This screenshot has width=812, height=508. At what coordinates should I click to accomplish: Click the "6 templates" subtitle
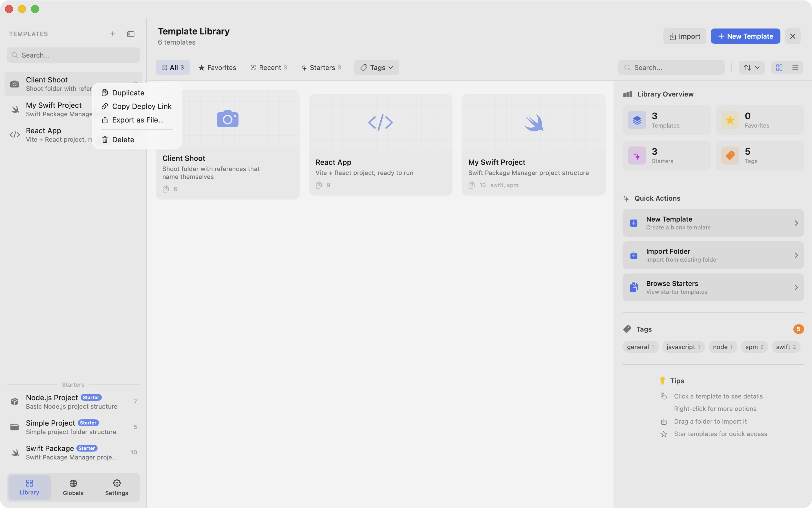[177, 42]
